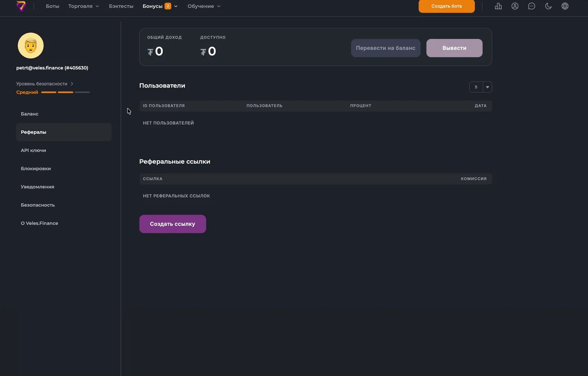The width and height of the screenshot is (588, 376).
Task: Click the Создать ссылку button
Action: (x=172, y=224)
